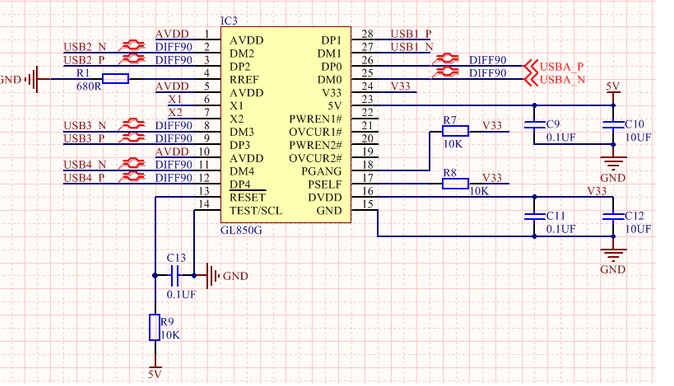Select the V33 net label above C12

(x=597, y=191)
